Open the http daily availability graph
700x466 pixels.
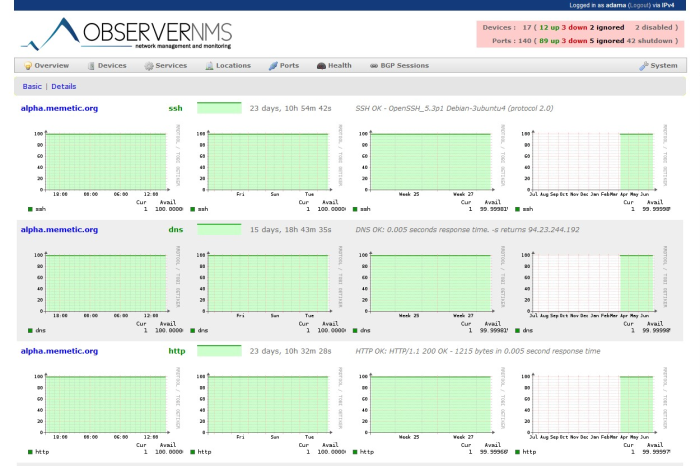106,412
